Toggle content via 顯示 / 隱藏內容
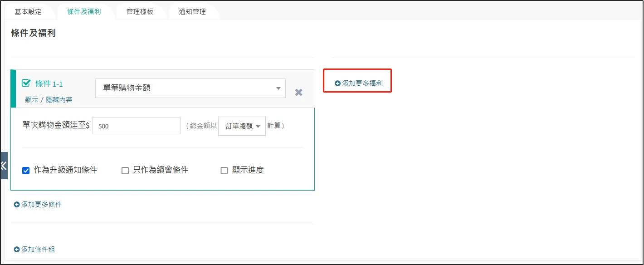Screen dimensions: 644x265 (x=49, y=100)
